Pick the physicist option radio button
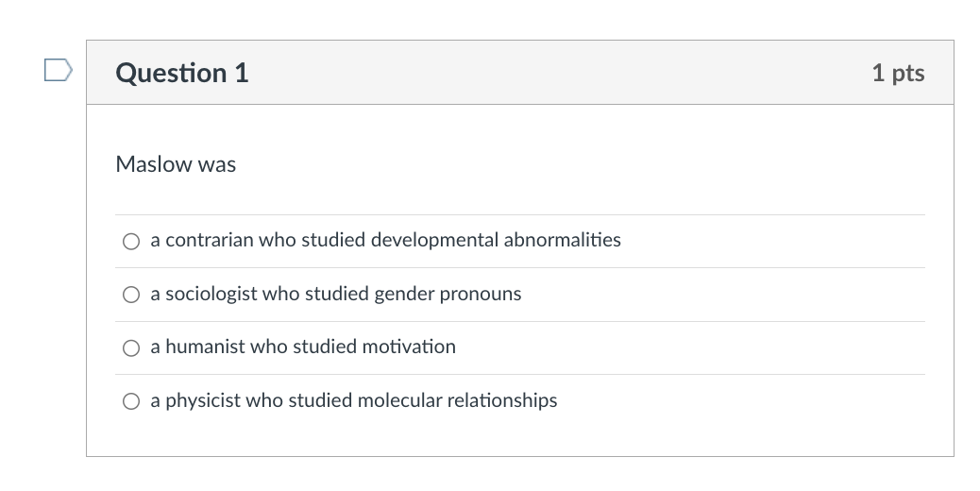This screenshot has width=980, height=491. (130, 401)
